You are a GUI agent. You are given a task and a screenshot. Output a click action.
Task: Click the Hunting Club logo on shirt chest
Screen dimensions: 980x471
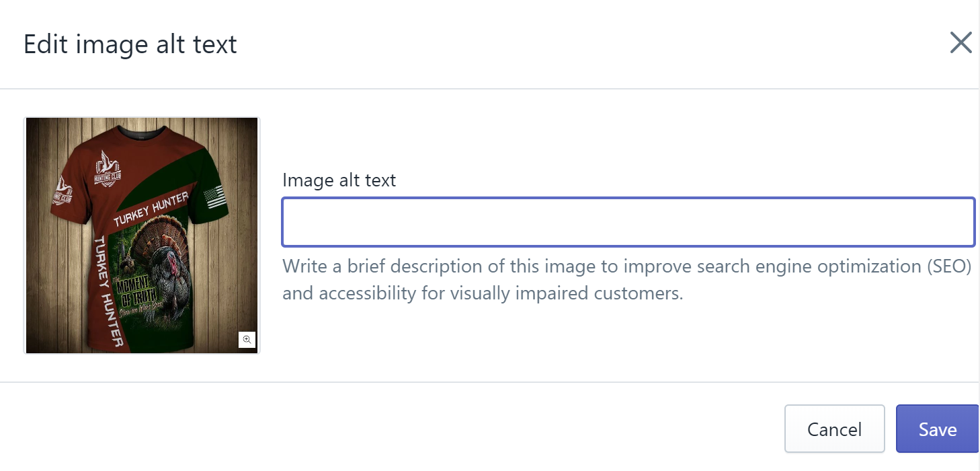click(x=107, y=170)
